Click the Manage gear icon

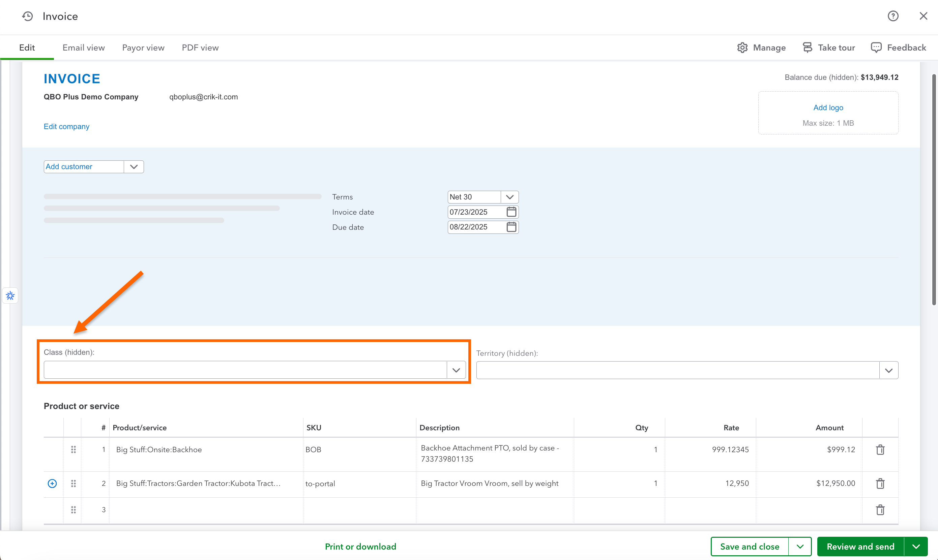[x=742, y=48]
